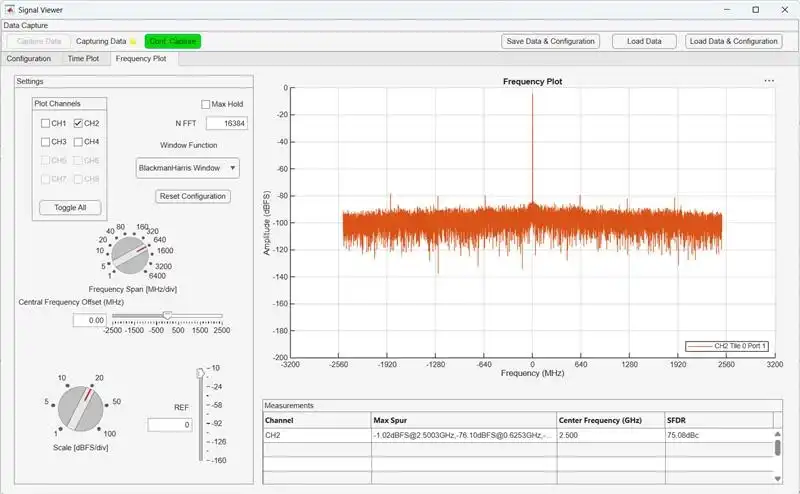Click the Frequency Span knob

130,255
